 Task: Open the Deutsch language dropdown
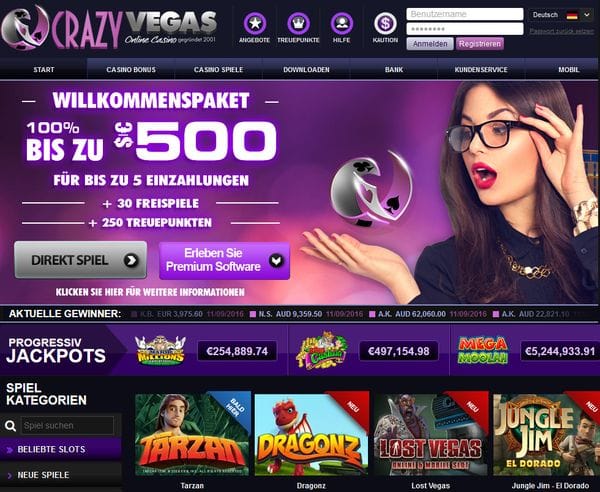coord(561,15)
